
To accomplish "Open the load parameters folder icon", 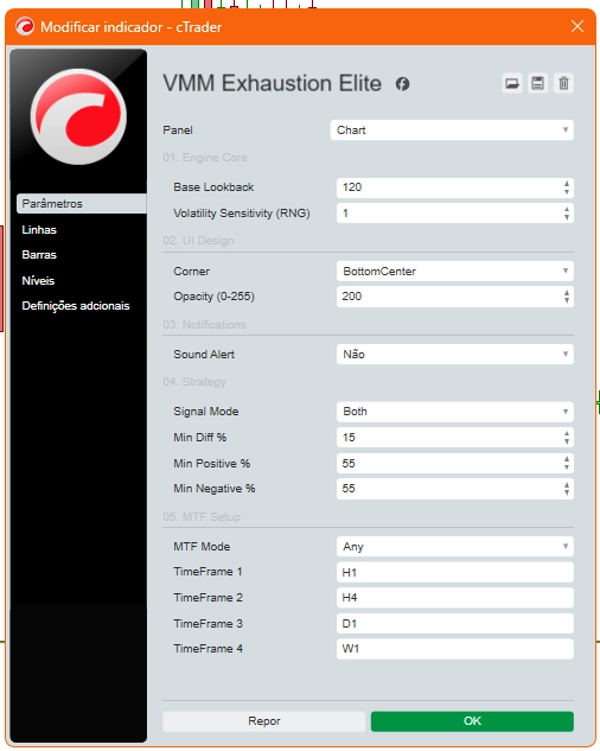I will click(x=512, y=83).
